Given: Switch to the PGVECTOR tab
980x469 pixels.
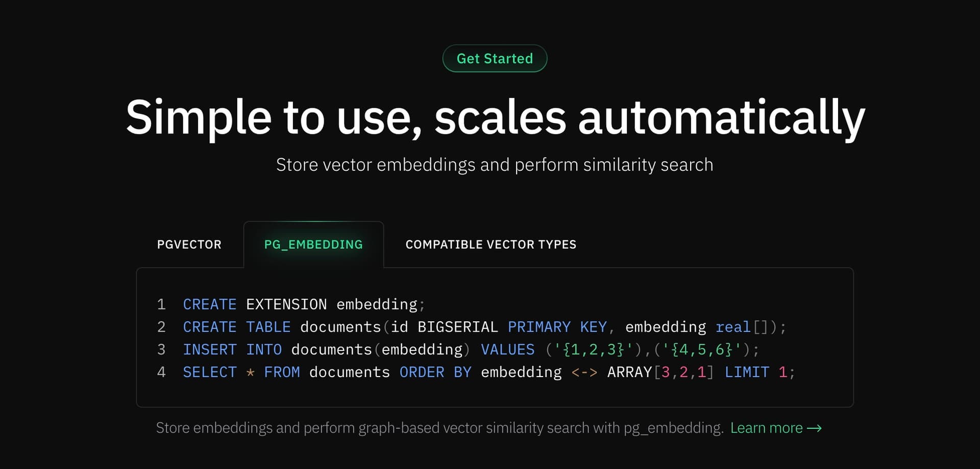Looking at the screenshot, I should [189, 244].
